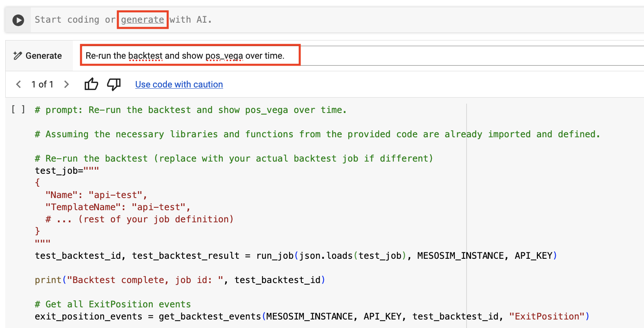Go to next generated suggestion
The height and width of the screenshot is (328, 644).
[67, 84]
